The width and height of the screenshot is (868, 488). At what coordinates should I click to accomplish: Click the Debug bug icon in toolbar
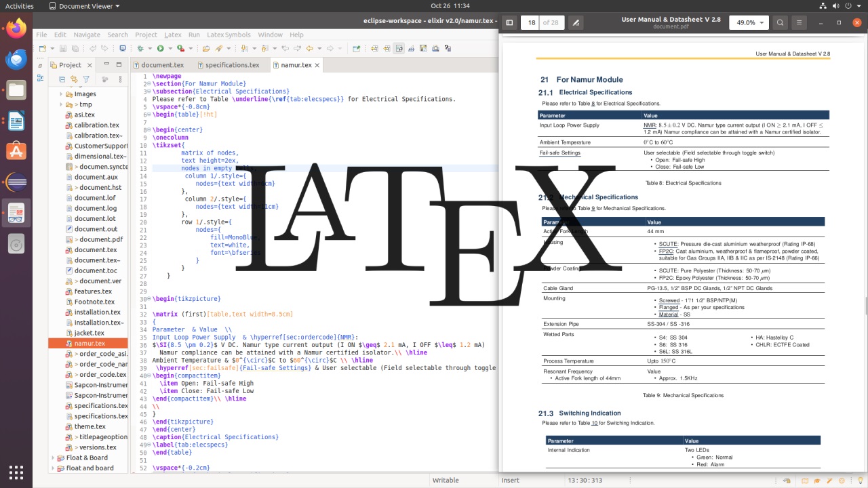coord(140,48)
